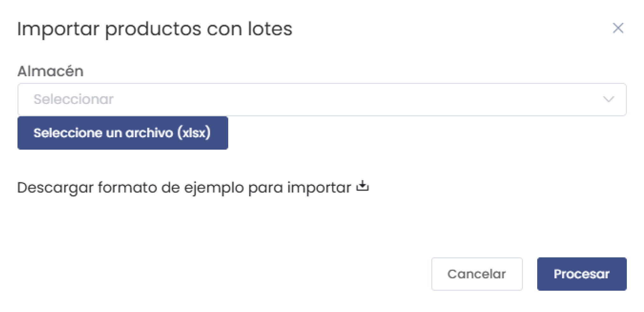
Task: Open the file picker for xlsx upload
Action: click(x=123, y=133)
